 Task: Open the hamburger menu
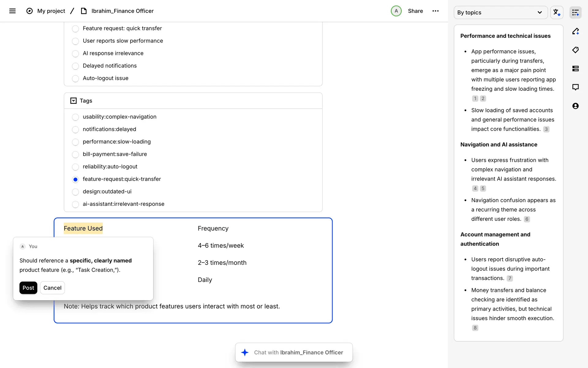pos(12,11)
